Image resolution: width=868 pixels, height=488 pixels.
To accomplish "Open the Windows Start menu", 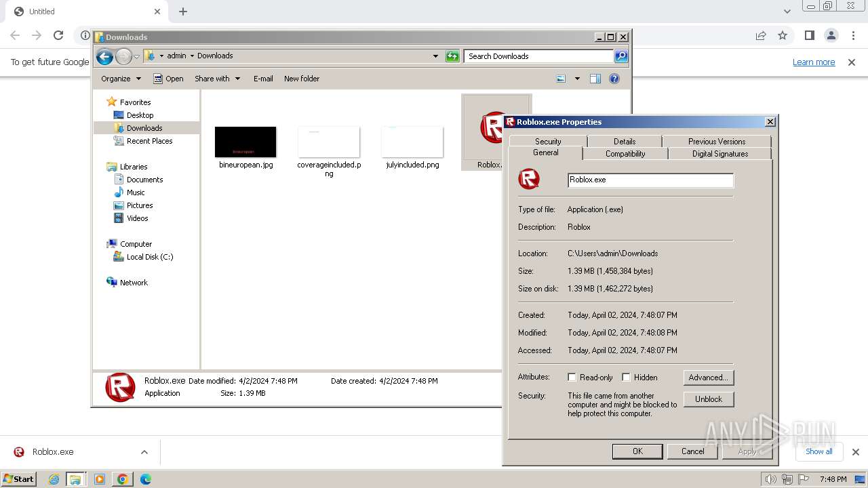I will point(19,479).
